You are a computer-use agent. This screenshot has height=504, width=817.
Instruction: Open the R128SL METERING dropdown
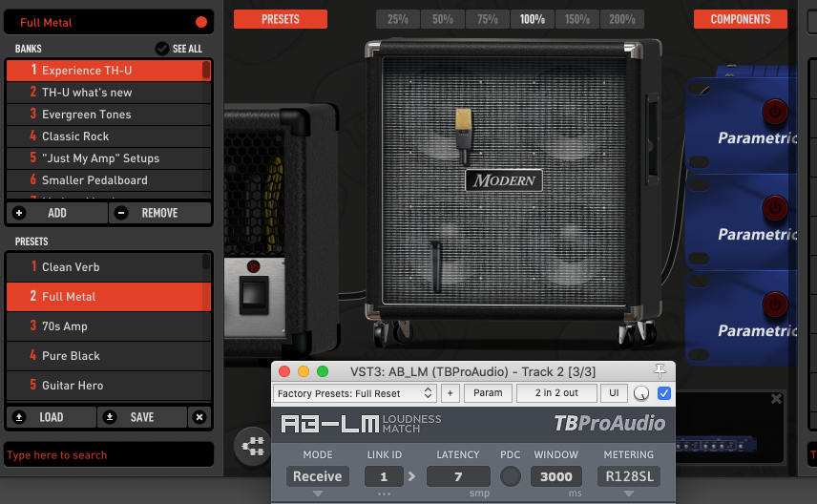pyautogui.click(x=629, y=476)
